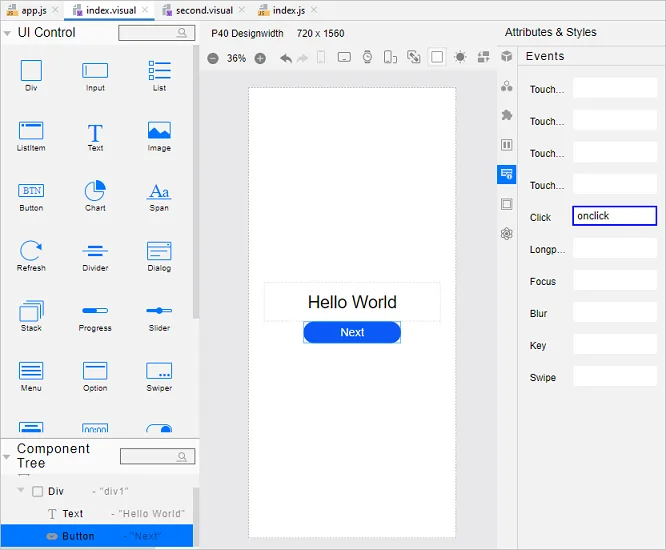This screenshot has width=666, height=550.
Task: Select the List control icon
Action: [x=159, y=71]
